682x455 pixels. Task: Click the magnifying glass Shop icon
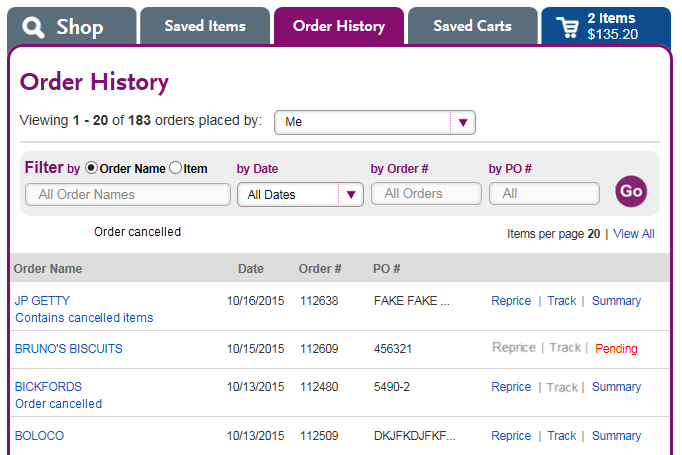click(33, 27)
